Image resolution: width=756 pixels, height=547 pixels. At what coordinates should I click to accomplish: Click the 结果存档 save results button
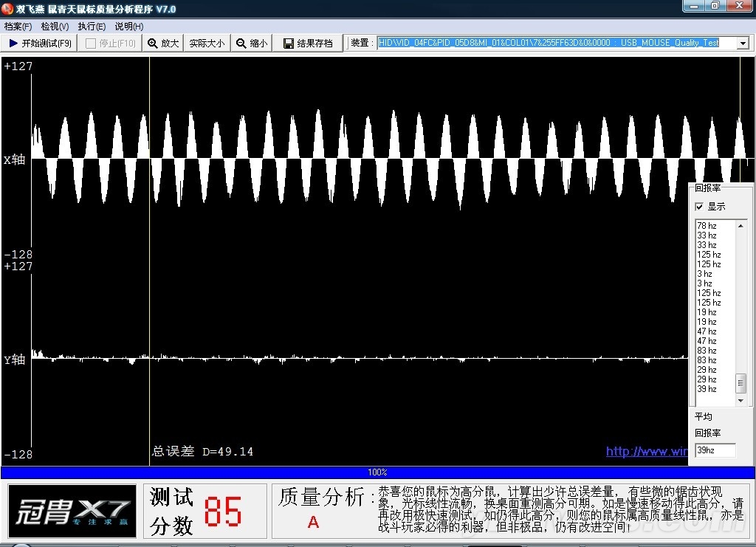tap(308, 44)
